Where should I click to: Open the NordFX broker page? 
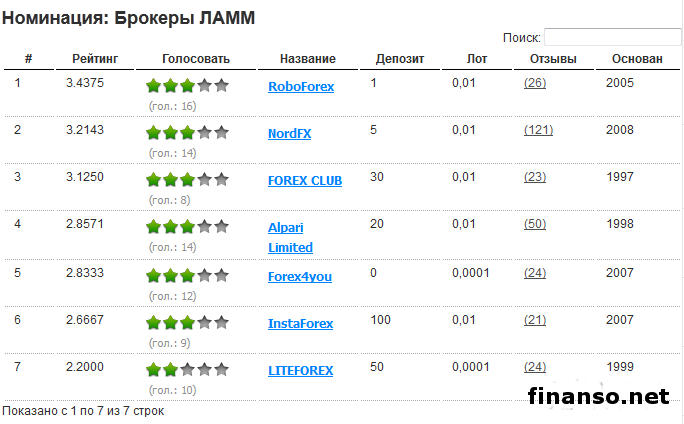289,133
